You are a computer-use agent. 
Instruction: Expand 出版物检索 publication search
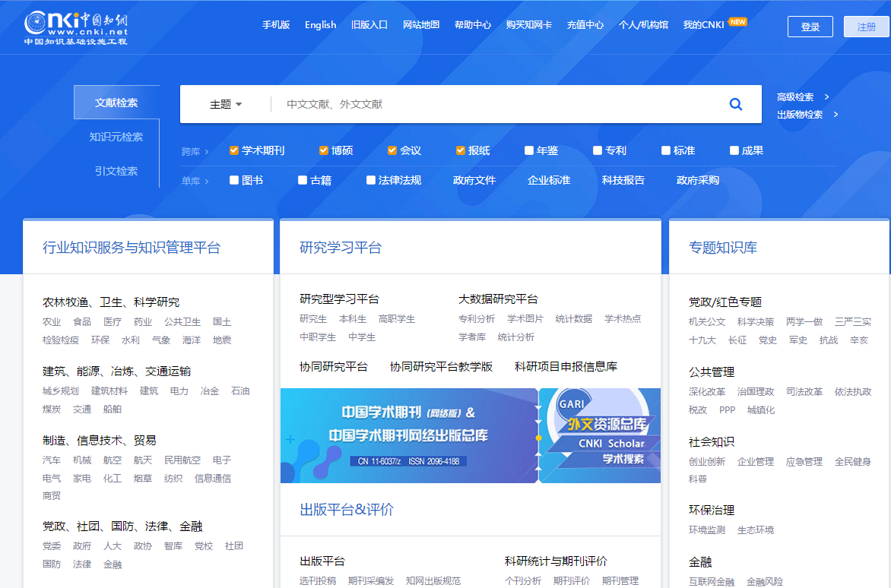(x=807, y=115)
